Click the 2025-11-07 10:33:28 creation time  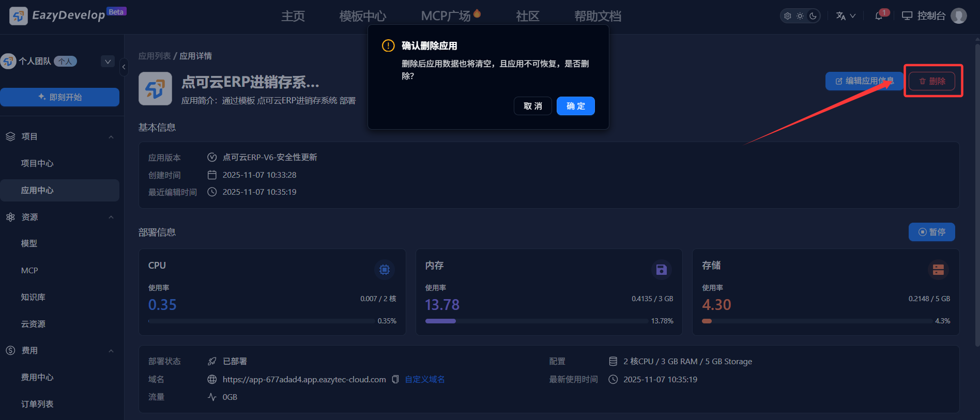259,175
